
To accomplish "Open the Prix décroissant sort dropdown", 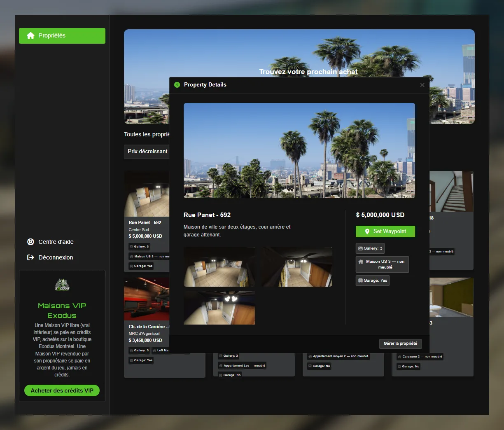I will coord(147,152).
